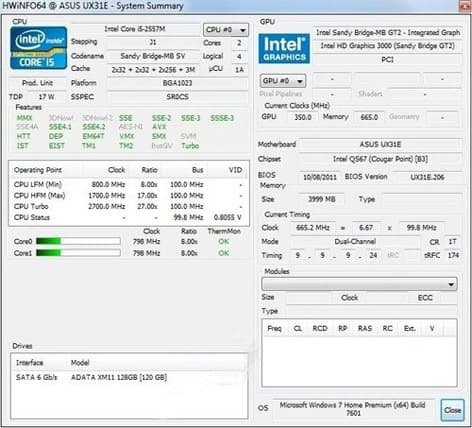This screenshot has height=428, width=472.
Task: Click the Model column header in Drives
Action: (x=80, y=363)
